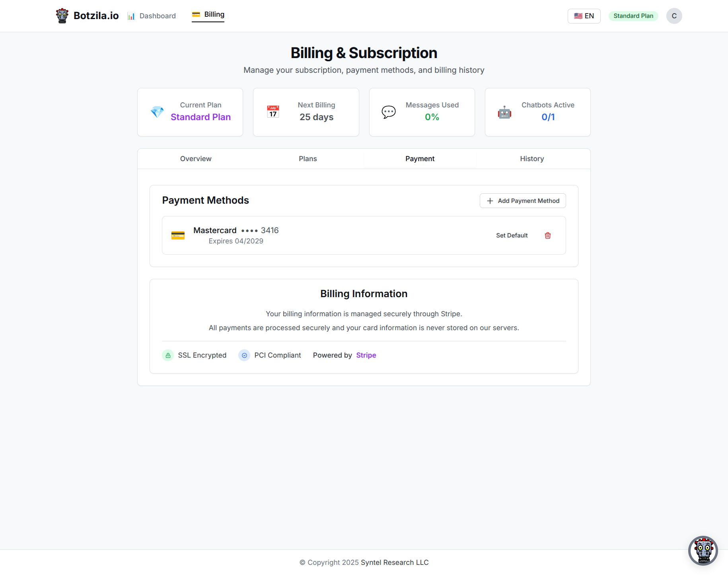The width and height of the screenshot is (728, 576).
Task: Click the 25 days value
Action: pos(317,117)
